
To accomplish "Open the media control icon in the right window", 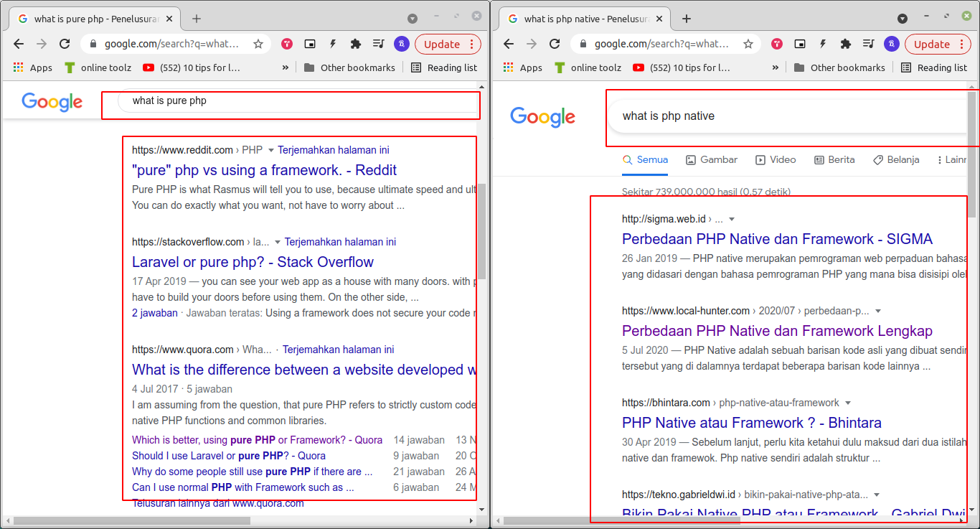I will coord(869,44).
